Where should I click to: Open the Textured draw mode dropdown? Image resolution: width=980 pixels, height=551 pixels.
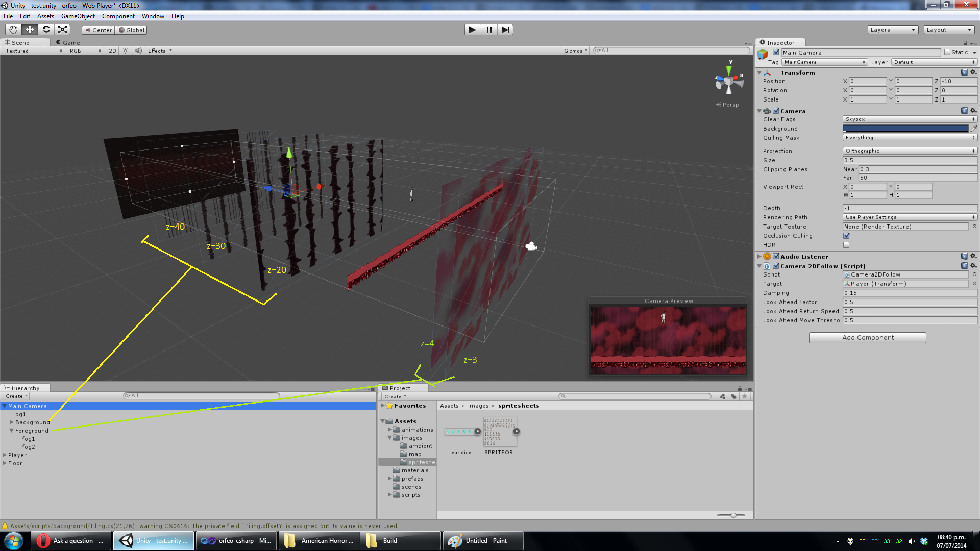(x=34, y=51)
